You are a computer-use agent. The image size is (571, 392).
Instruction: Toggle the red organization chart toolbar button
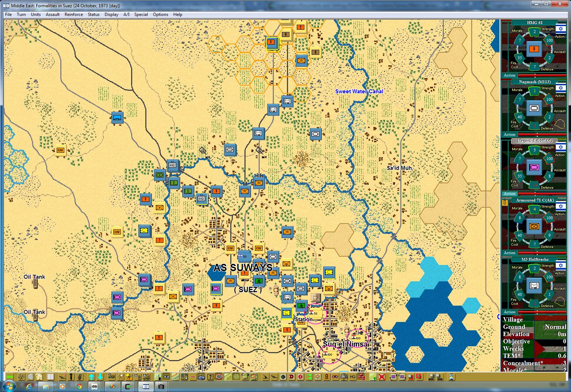pos(361,377)
